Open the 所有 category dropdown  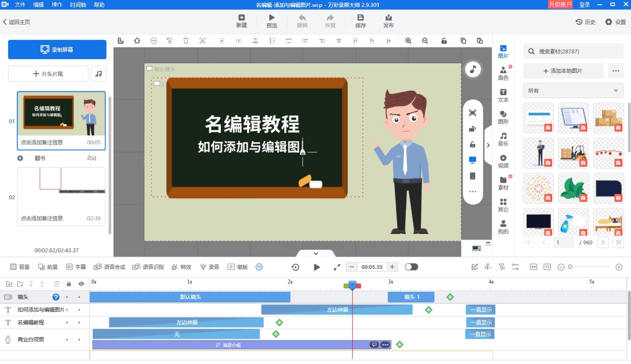pos(573,91)
